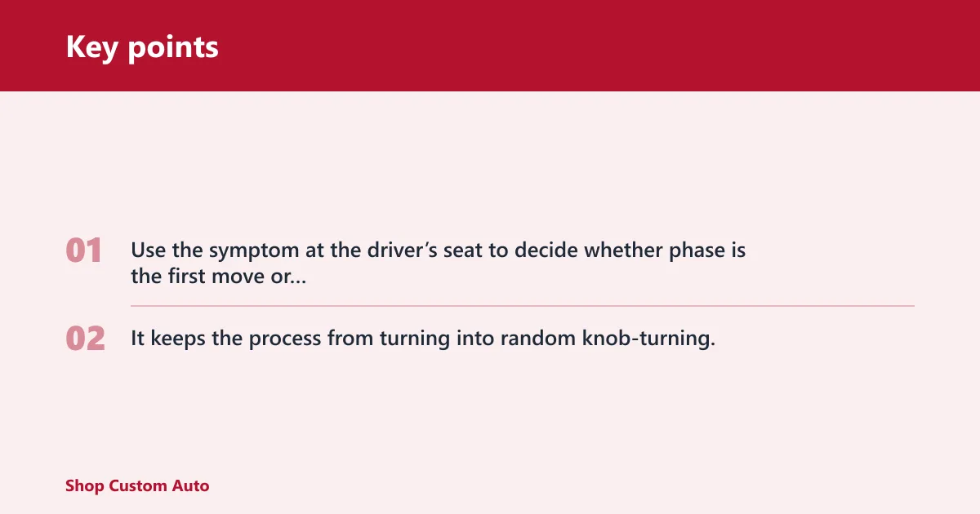Click the 'Key points' slide title
The image size is (980, 514).
[x=142, y=47]
